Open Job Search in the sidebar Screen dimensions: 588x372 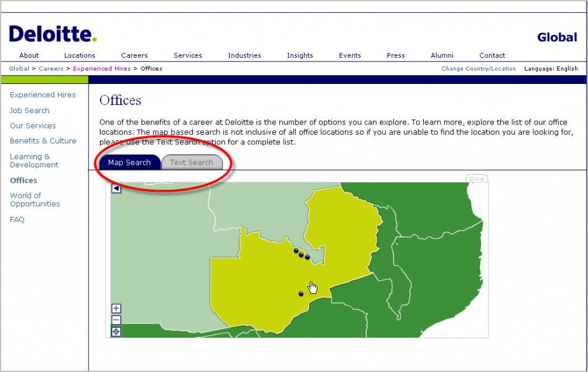click(x=29, y=111)
